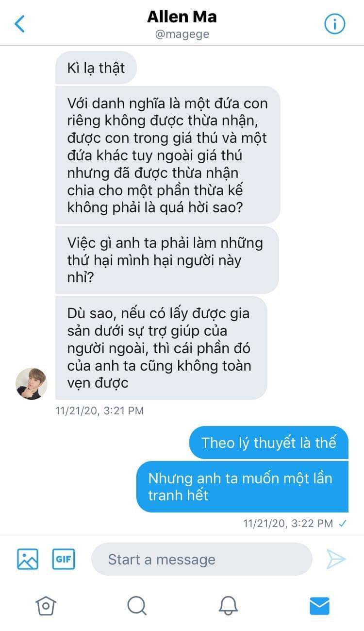This screenshot has width=364, height=631.
Task: Tap the 'Dù sao, nếu có lấy được' message
Action: pos(161,348)
